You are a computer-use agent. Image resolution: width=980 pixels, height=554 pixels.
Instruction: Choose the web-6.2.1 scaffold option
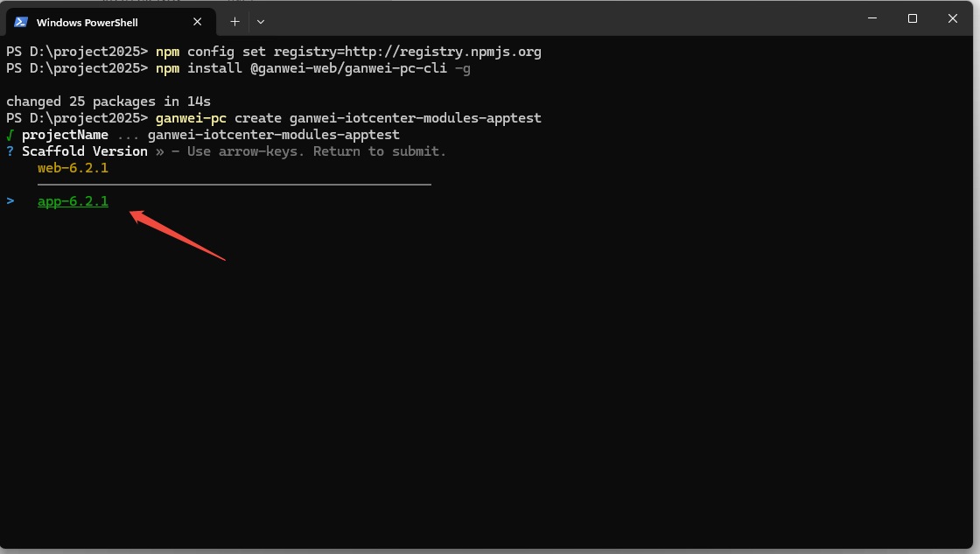73,168
